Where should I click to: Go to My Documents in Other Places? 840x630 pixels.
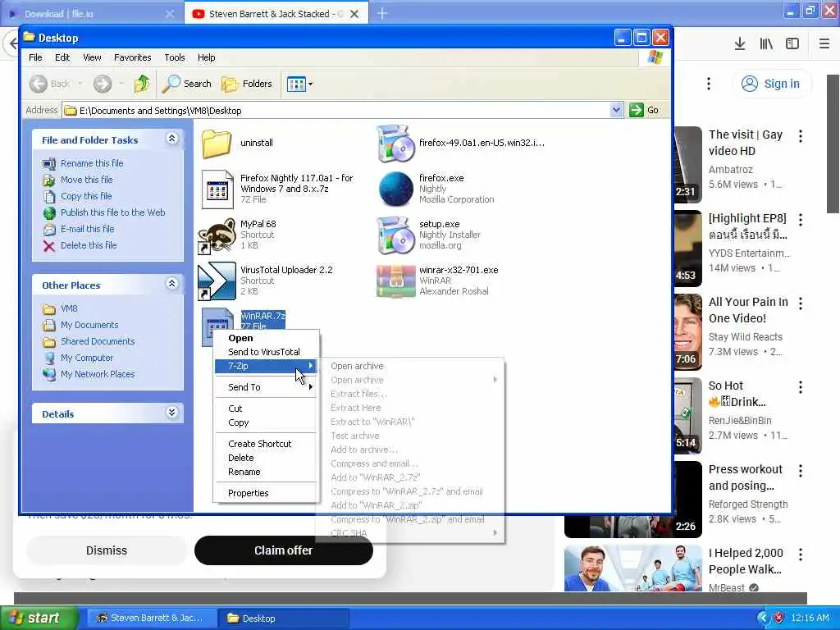(89, 325)
